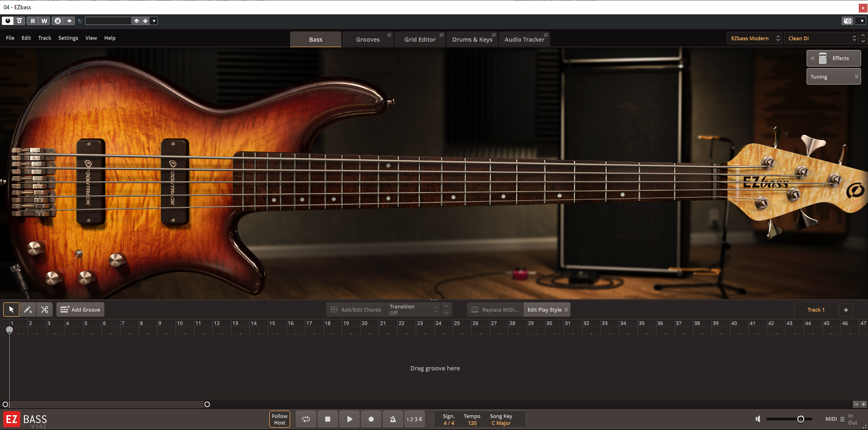Step to next preset with down chevron
868x430 pixels.
tap(863, 41)
